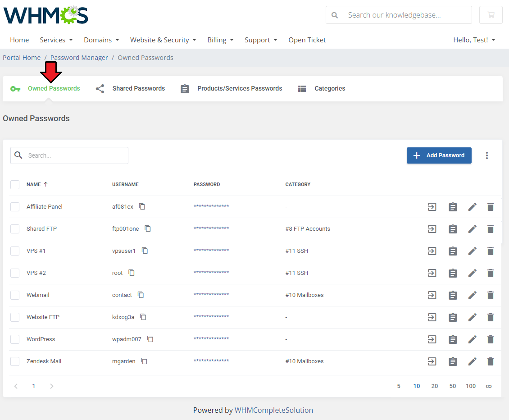The width and height of the screenshot is (509, 420).
Task: Tick the VPS #1 checkbox
Action: [15, 251]
